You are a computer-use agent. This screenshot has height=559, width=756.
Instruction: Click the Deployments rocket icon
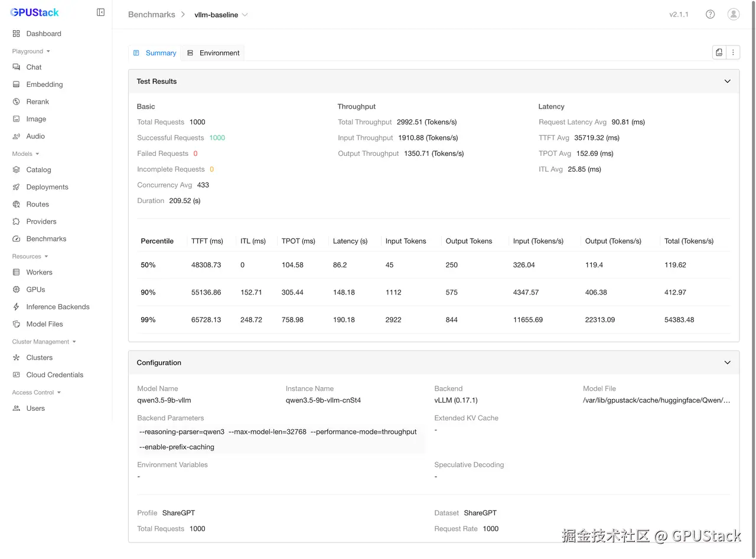tap(16, 187)
